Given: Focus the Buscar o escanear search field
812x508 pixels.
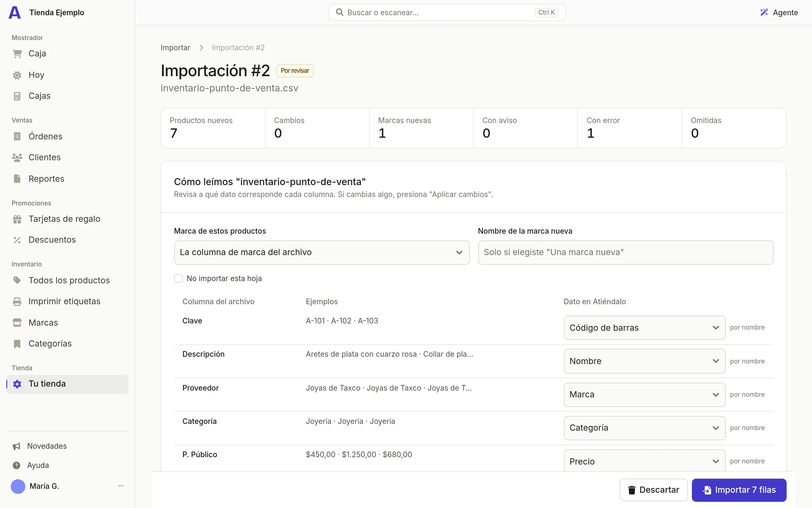Looking at the screenshot, I should pyautogui.click(x=447, y=12).
